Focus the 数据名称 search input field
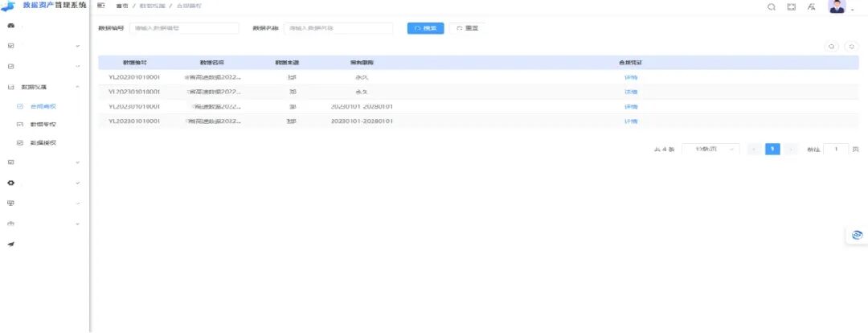This screenshot has height=333, width=868. (338, 28)
